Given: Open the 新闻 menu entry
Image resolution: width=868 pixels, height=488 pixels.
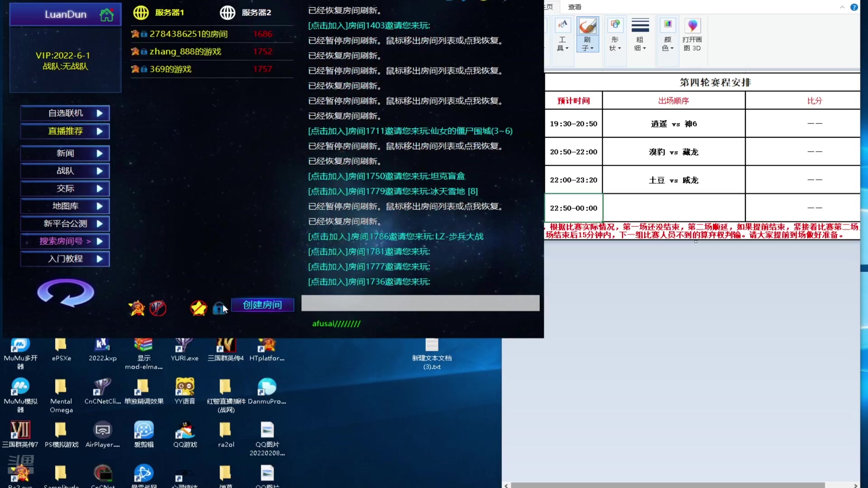Looking at the screenshot, I should tap(65, 154).
